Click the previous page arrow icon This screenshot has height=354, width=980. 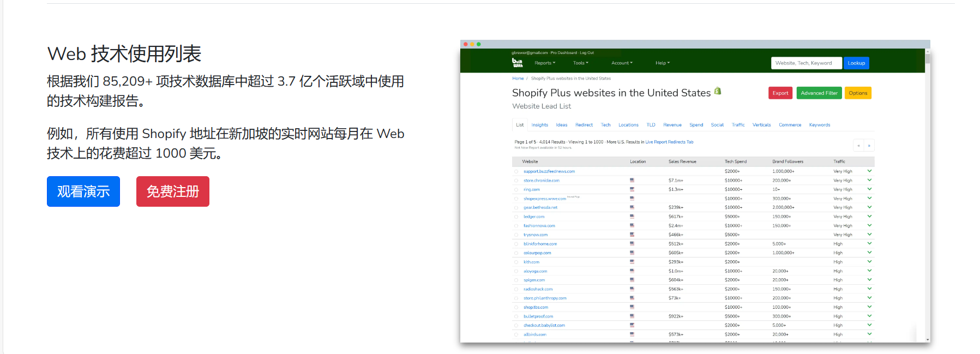858,146
